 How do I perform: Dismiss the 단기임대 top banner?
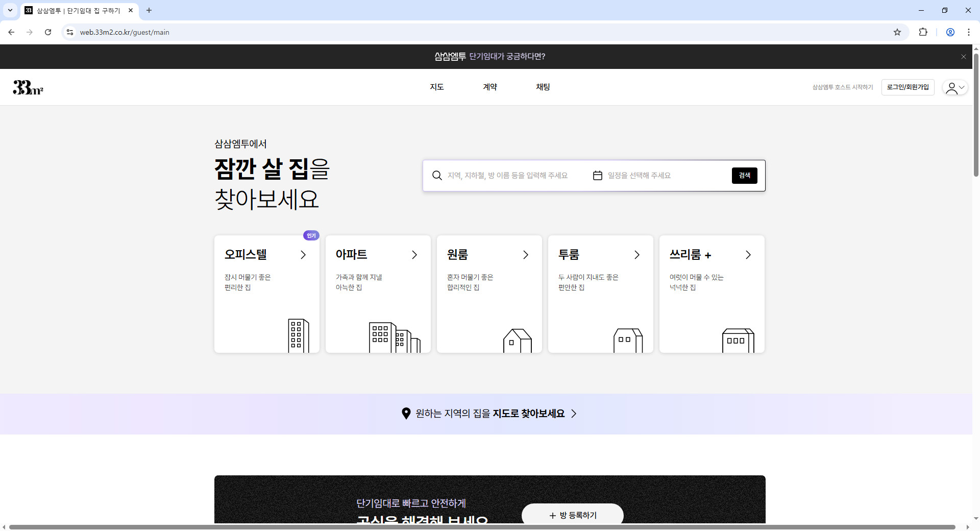coord(964,56)
